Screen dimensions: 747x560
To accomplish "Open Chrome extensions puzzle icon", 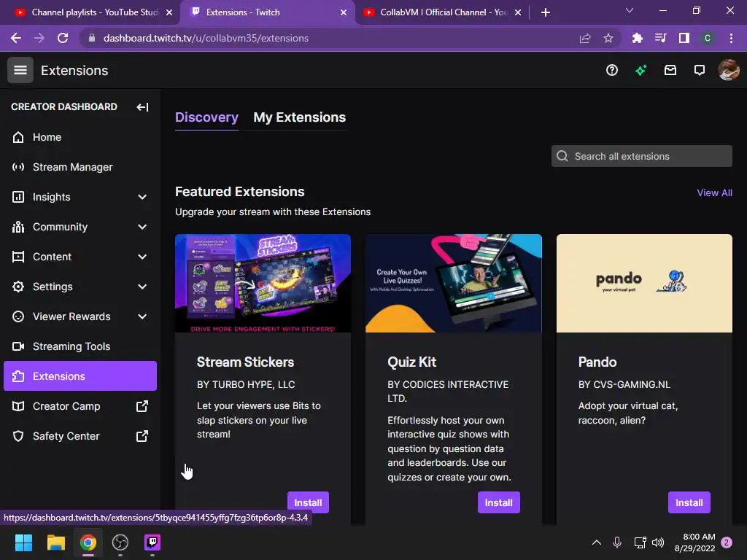I will (637, 38).
